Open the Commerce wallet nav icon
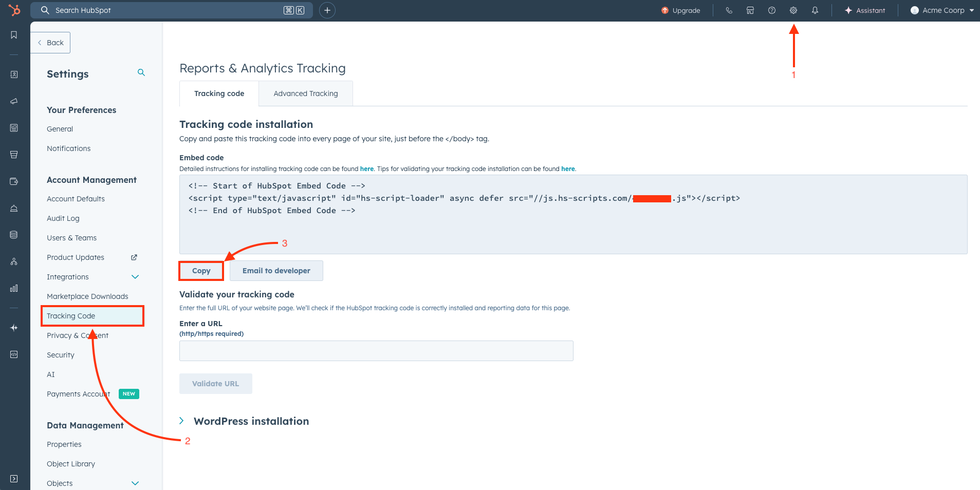980x490 pixels. click(14, 181)
